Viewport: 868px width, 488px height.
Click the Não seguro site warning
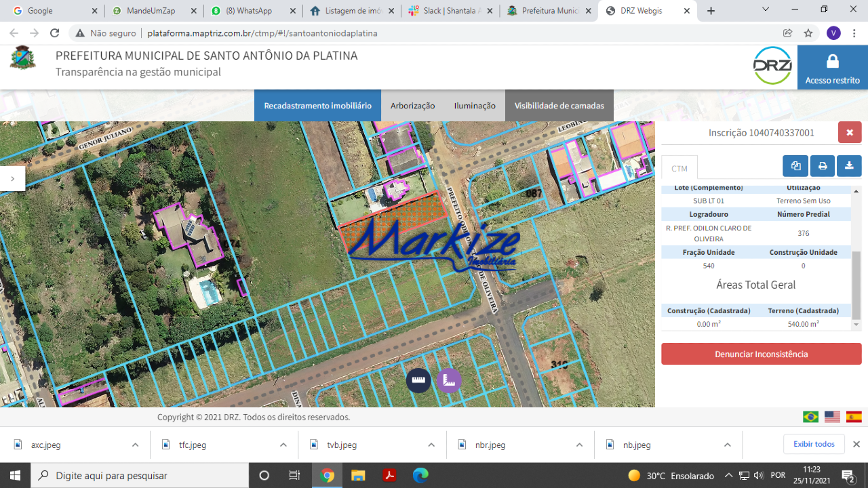tap(105, 33)
